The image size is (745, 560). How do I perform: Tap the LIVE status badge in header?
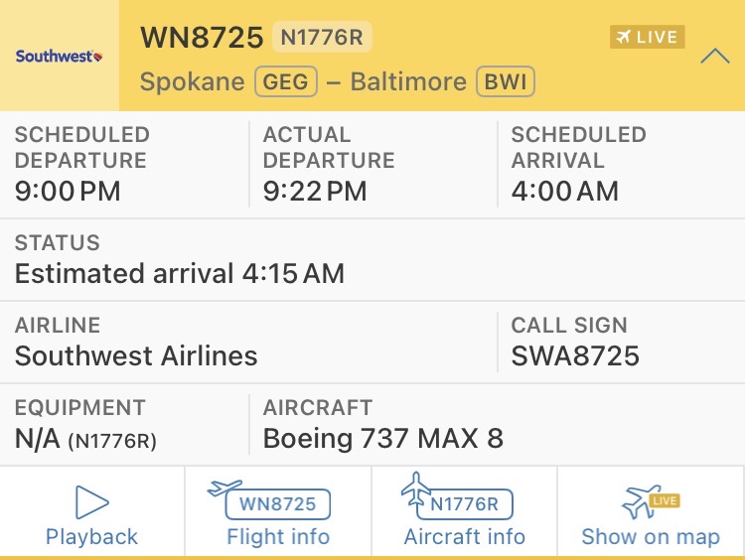647,38
